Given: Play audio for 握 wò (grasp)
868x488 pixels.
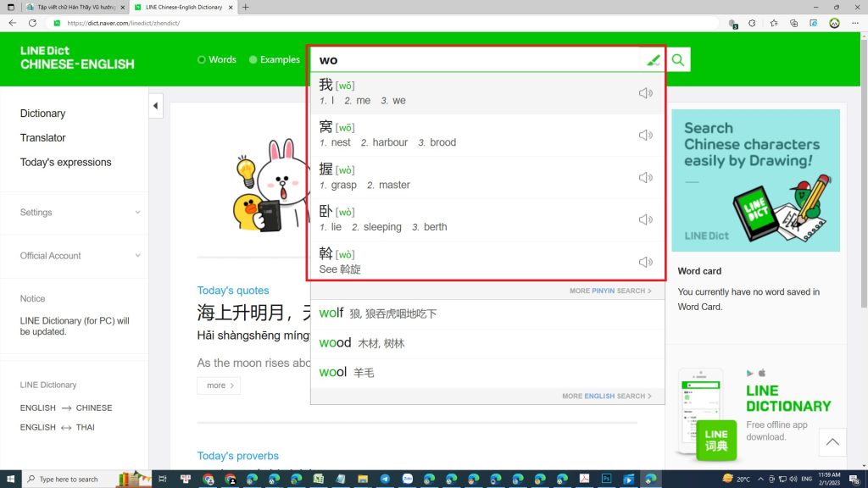Looking at the screenshot, I should pos(645,178).
